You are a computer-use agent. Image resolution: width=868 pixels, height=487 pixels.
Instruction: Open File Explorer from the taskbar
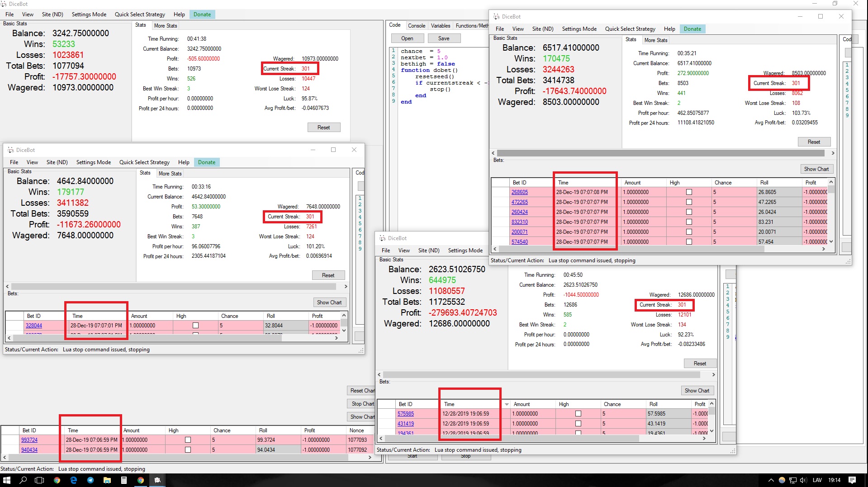pos(107,480)
